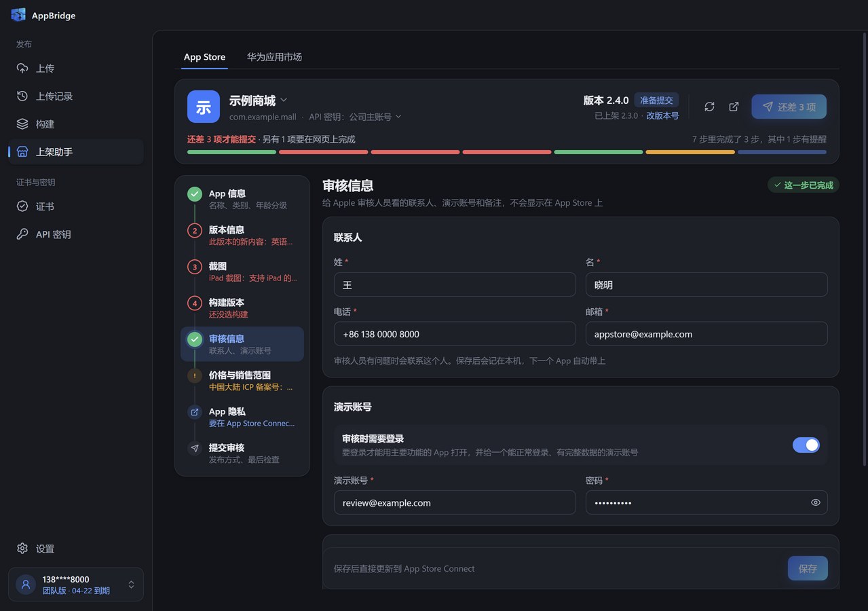Expand the 示例商城 app selector

coord(259,100)
